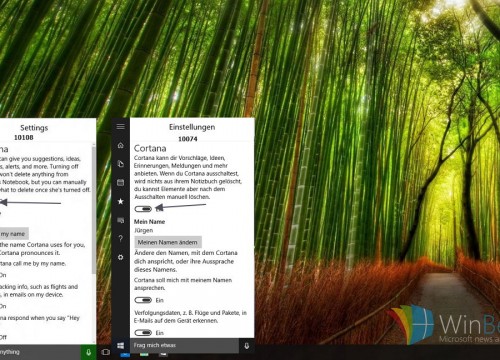Select the star Places icon
The width and height of the screenshot is (500, 360).
click(x=121, y=201)
